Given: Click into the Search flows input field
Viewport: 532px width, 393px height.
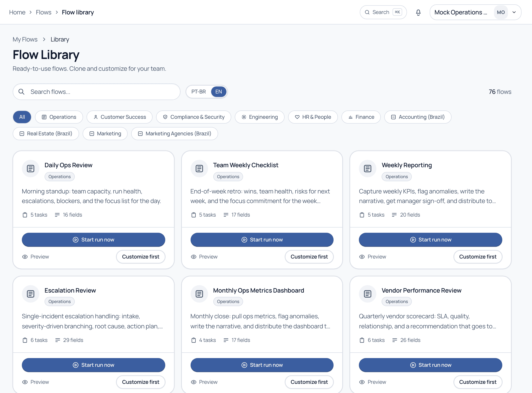Looking at the screenshot, I should [96, 91].
